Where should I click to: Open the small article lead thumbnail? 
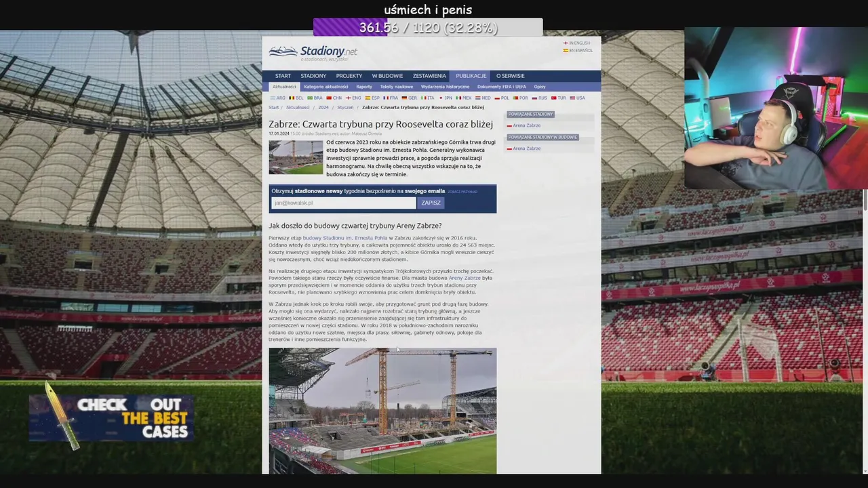pyautogui.click(x=296, y=157)
